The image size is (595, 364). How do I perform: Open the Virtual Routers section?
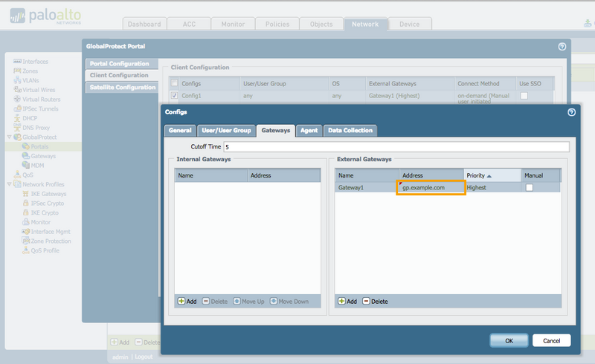point(41,99)
